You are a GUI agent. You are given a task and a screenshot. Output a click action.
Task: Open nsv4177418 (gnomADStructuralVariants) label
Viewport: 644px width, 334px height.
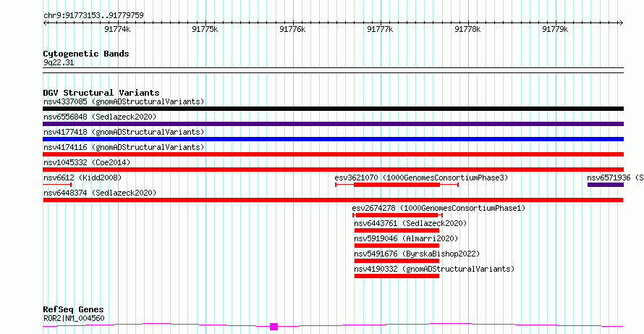(124, 132)
